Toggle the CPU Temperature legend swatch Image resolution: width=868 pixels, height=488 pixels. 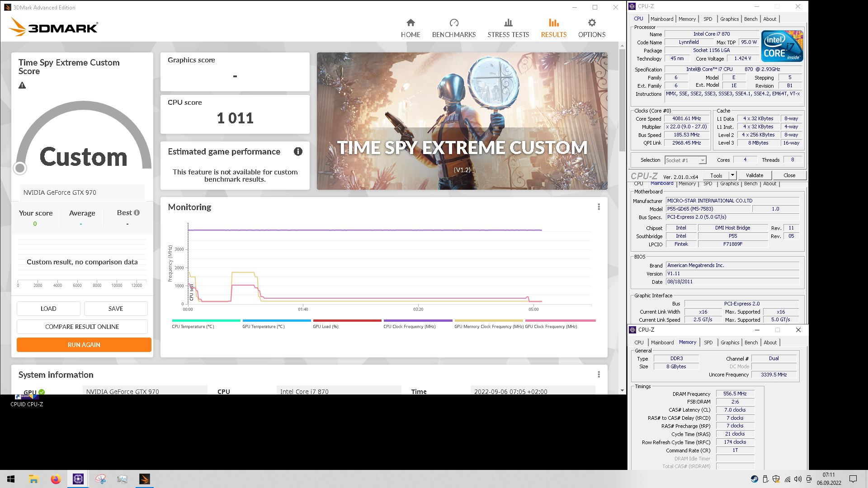click(206, 321)
